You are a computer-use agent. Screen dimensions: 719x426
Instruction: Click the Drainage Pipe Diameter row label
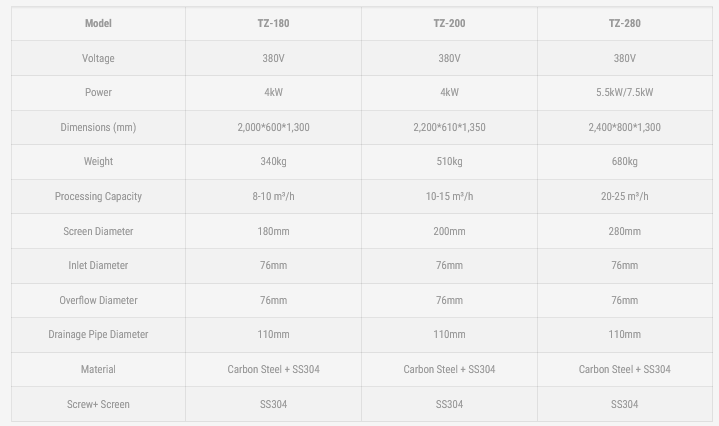point(98,335)
